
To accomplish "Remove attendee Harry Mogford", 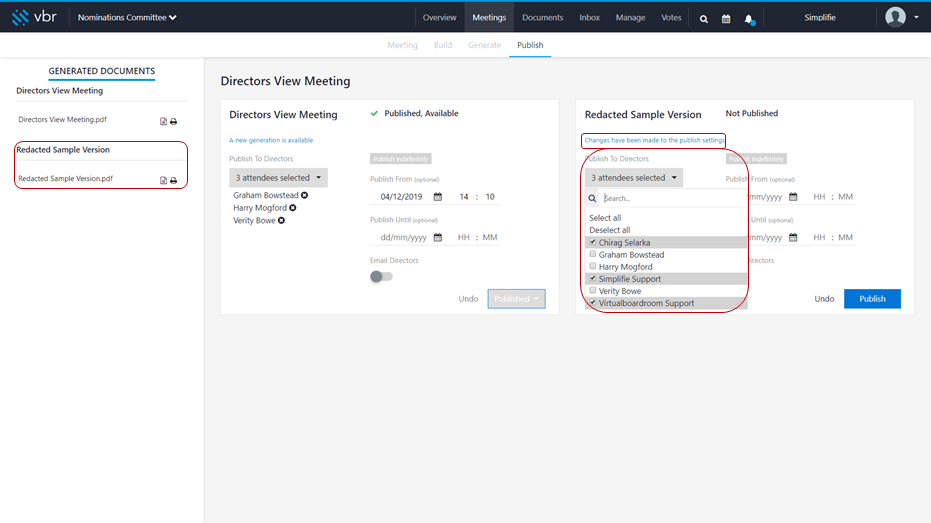I will point(293,208).
